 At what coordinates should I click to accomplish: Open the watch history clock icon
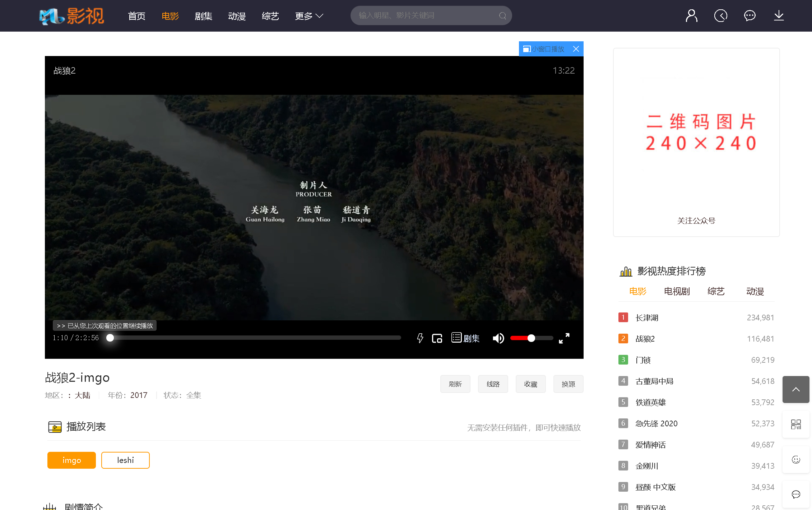pos(720,16)
